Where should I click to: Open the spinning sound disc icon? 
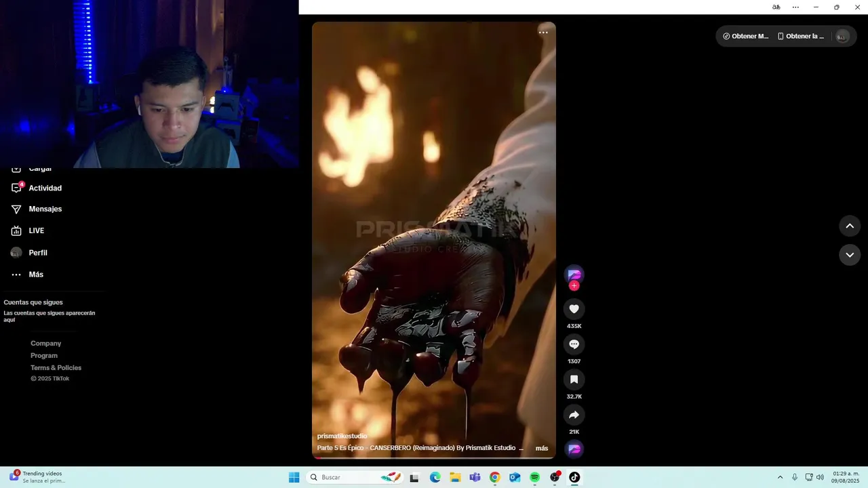pyautogui.click(x=574, y=449)
